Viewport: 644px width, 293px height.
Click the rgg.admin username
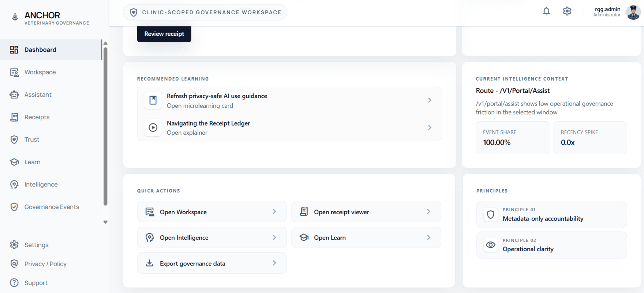coord(607,9)
